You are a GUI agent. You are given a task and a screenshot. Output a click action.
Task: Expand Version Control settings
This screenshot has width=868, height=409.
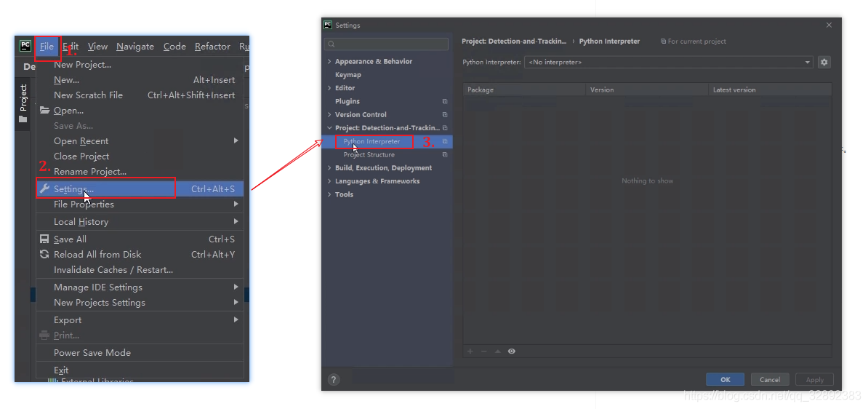(329, 115)
